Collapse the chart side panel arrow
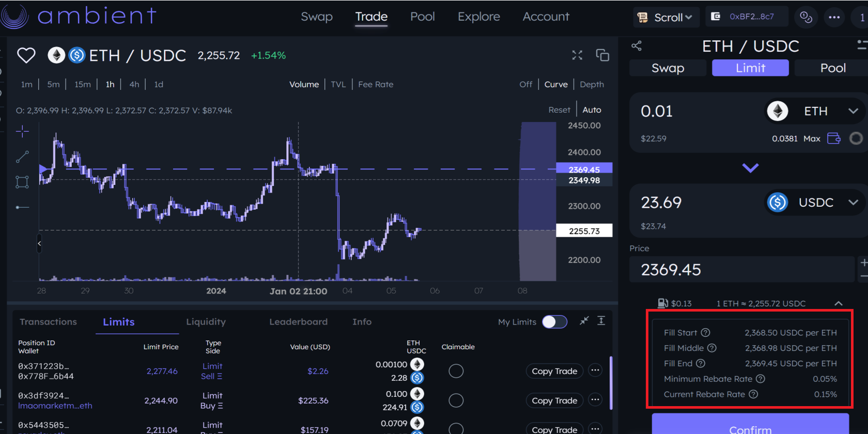Image resolution: width=868 pixels, height=434 pixels. coord(39,243)
